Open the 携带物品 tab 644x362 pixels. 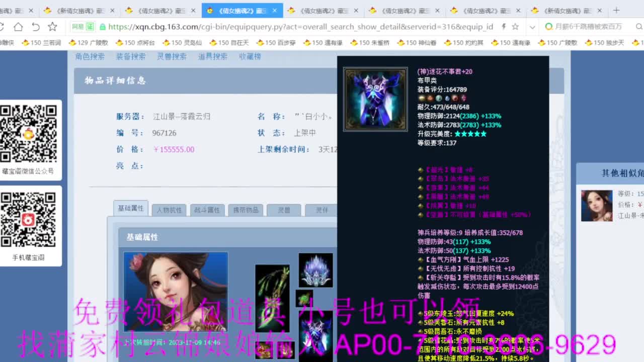246,210
